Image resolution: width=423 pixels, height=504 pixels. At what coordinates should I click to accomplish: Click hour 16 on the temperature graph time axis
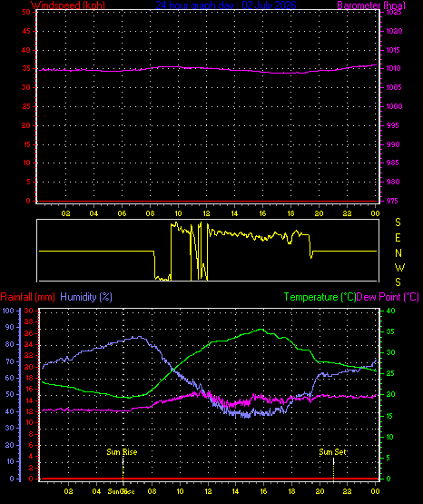tap(263, 491)
